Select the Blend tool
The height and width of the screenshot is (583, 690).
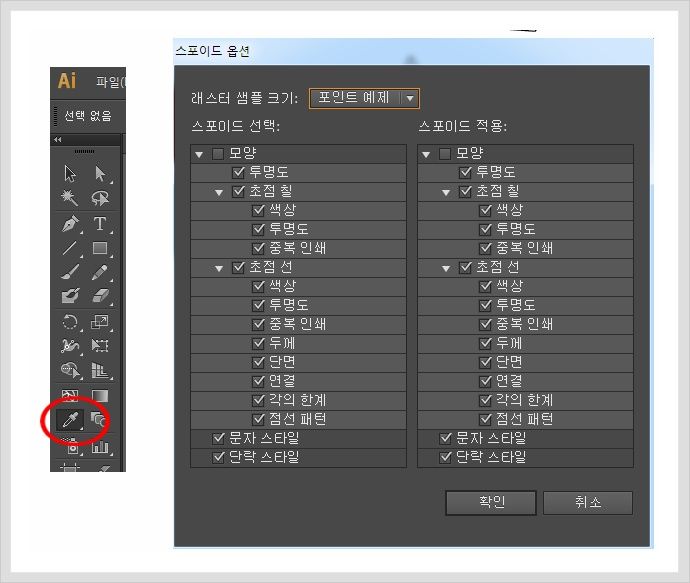point(99,419)
